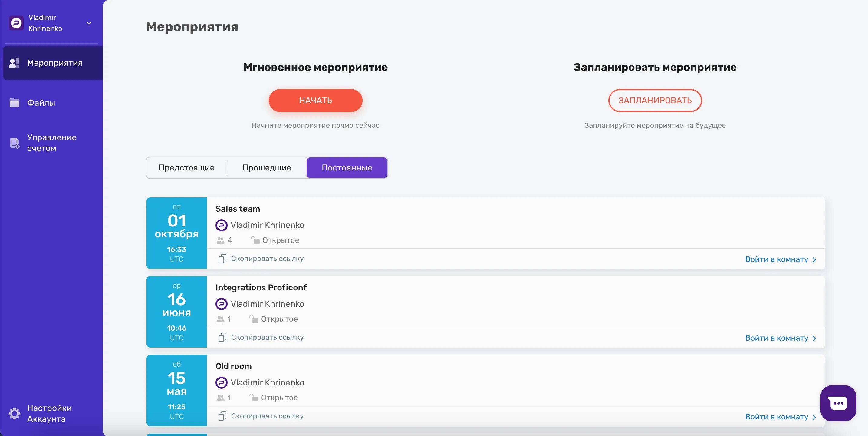868x436 pixels.
Task: Click copy-link icon for Sales team
Action: coord(222,259)
